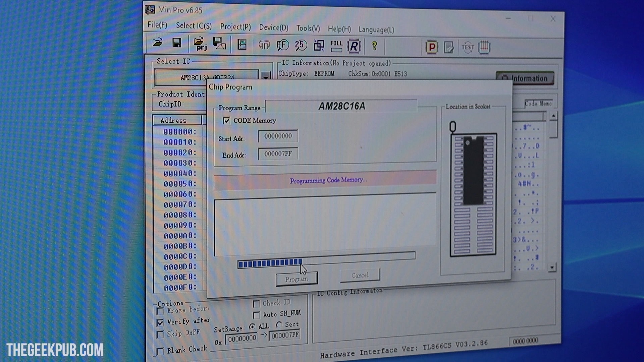Click the verify document toolbar icon
644x362 pixels.
(x=449, y=47)
